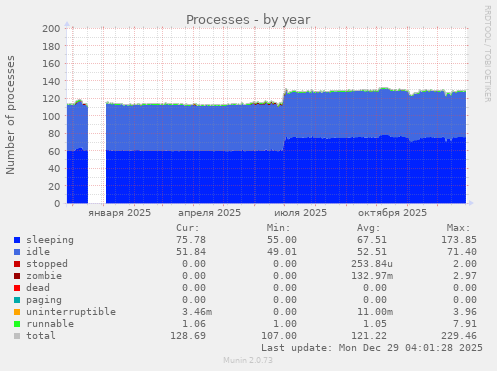Click the 'paging' legend label
Screen dimensions: 497x371
tap(44, 300)
